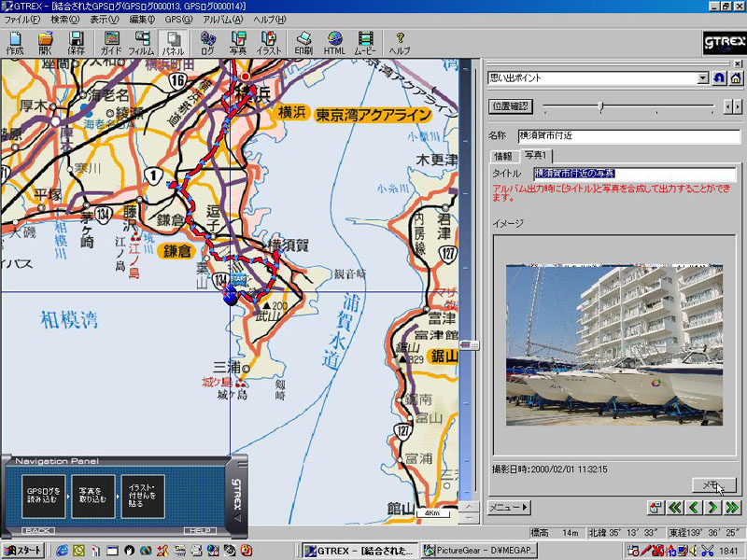
Task: Select the フィルム (Film) toolbar icon
Action: pos(141,43)
